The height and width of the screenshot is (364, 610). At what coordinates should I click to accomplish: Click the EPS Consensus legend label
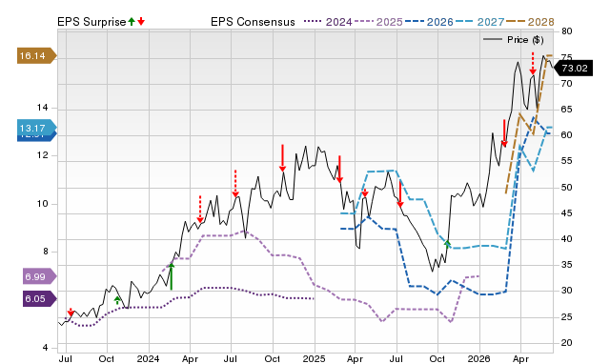253,22
